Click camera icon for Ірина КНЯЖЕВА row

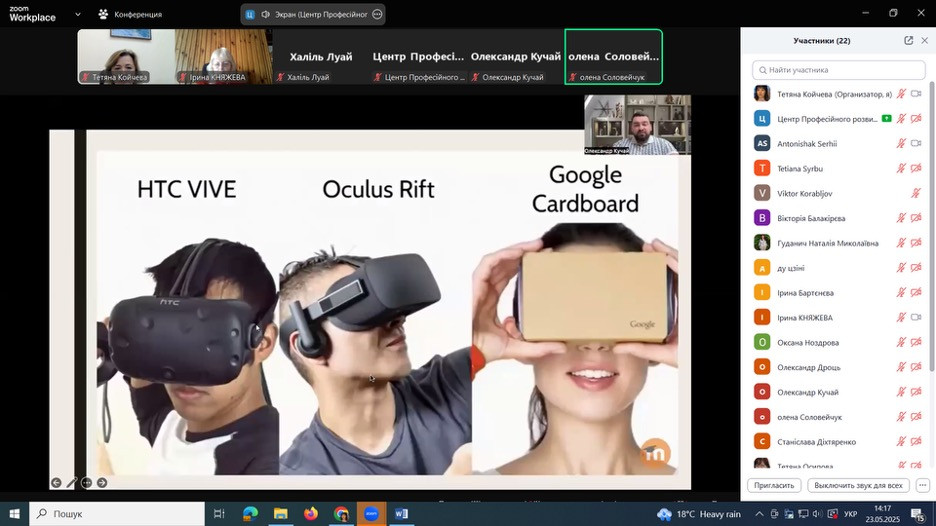[x=916, y=318]
